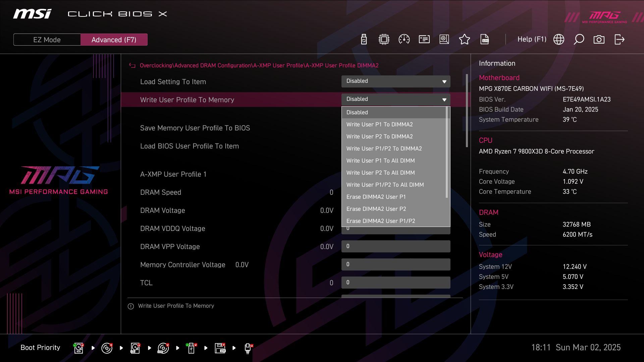Select Write User P1/P2 To All DIMM
The width and height of the screenshot is (644, 362).
(x=385, y=185)
